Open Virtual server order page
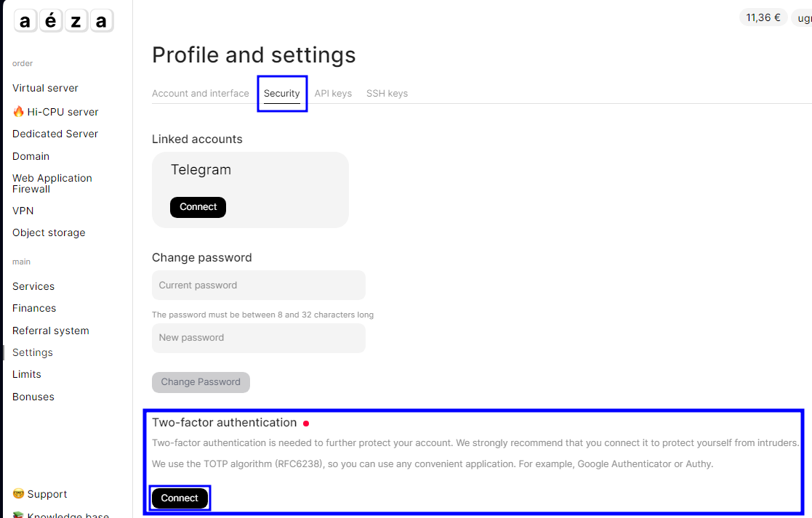The width and height of the screenshot is (812, 518). pyautogui.click(x=45, y=88)
